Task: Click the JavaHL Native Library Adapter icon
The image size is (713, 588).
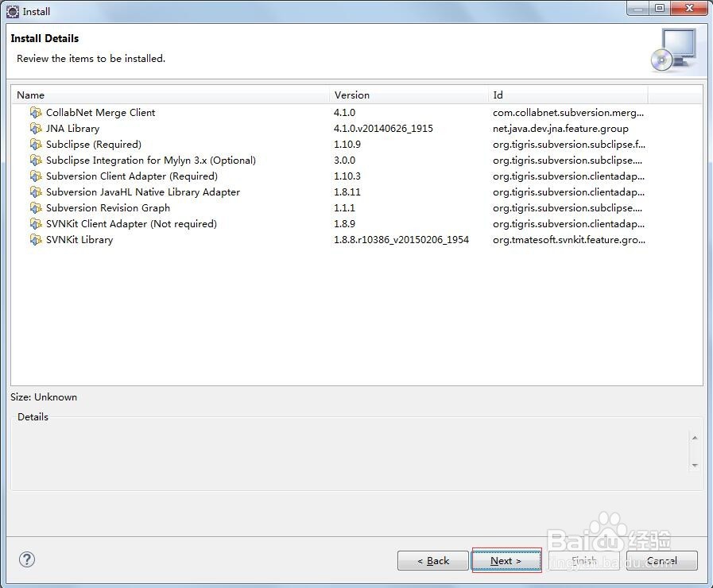Action: [36, 191]
